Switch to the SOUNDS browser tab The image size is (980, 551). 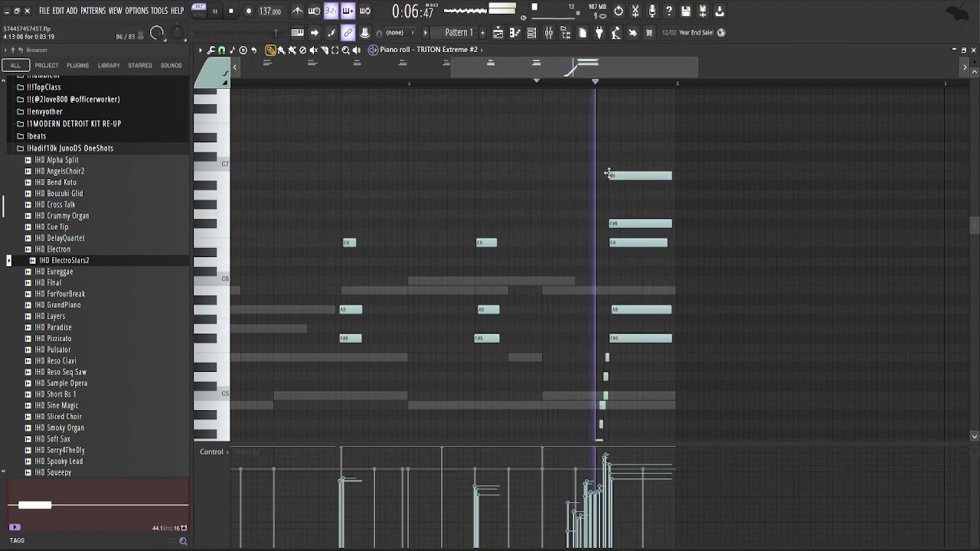click(x=171, y=65)
